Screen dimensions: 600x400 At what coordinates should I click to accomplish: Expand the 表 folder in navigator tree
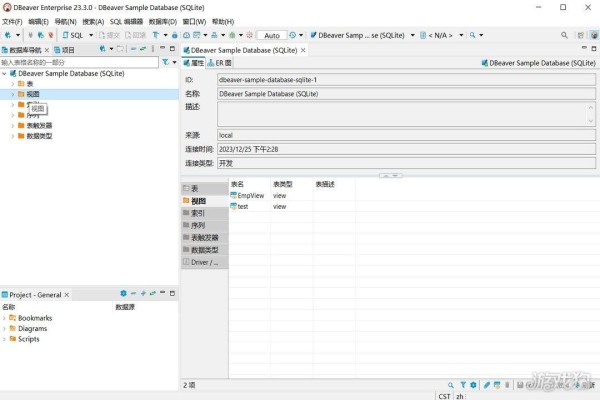[x=12, y=84]
